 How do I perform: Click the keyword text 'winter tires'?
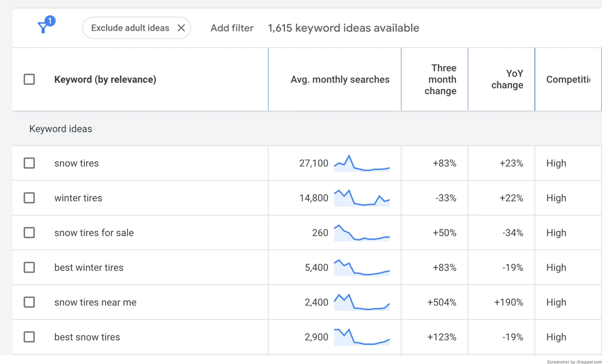(78, 198)
